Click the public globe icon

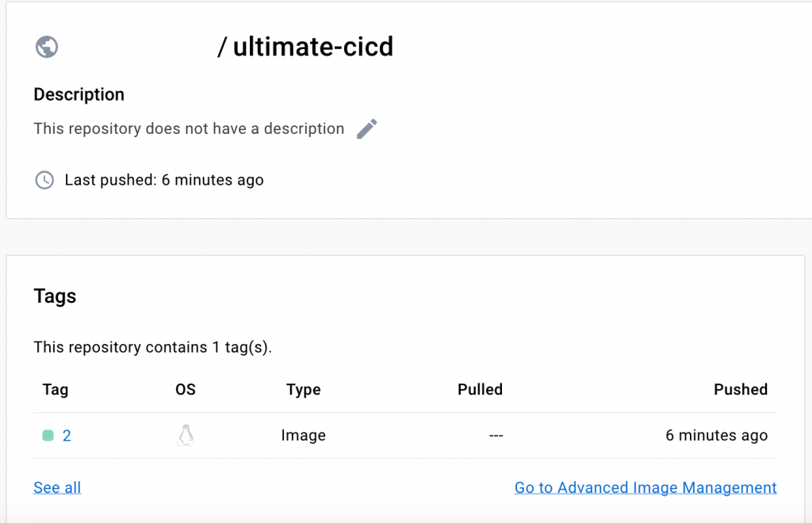point(47,47)
